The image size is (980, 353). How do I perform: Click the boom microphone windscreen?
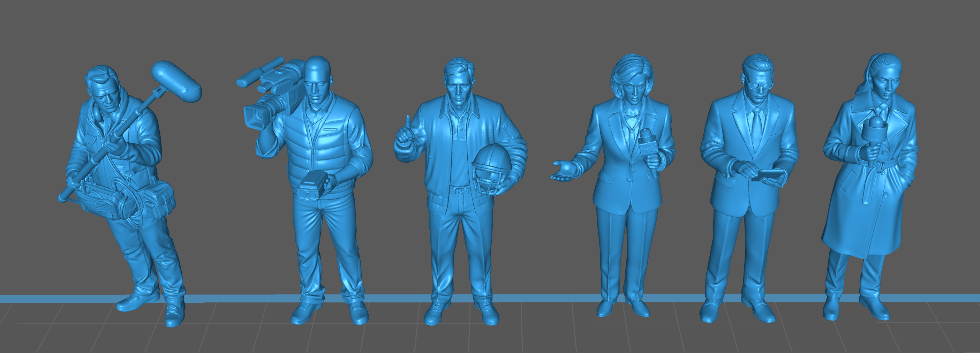tap(176, 81)
